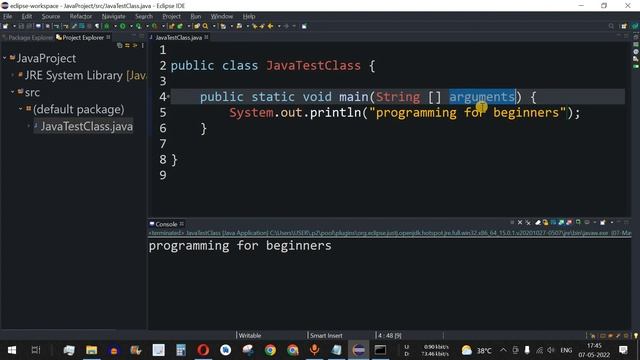Close the Console view tab
640x360 pixels.
[x=182, y=224]
